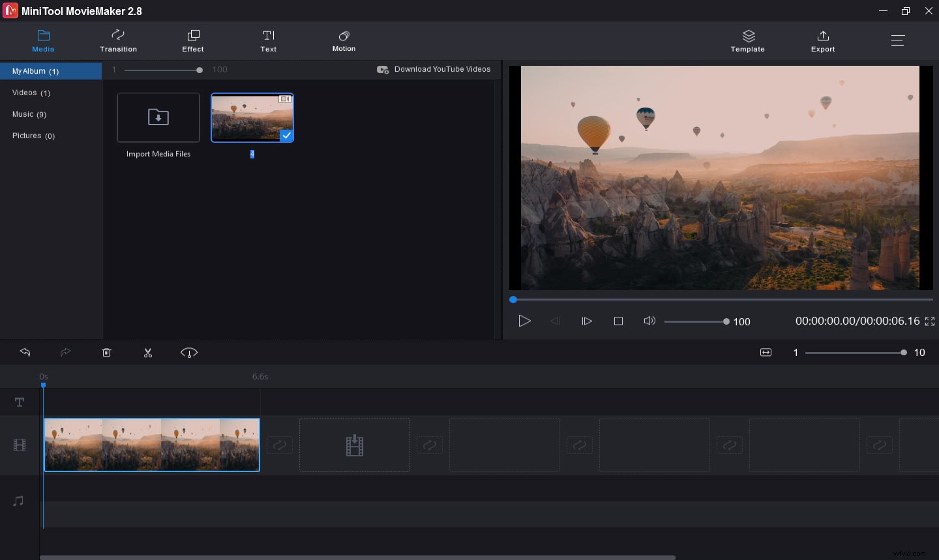This screenshot has width=939, height=560.
Task: Open the Template chooser
Action: pyautogui.click(x=747, y=40)
